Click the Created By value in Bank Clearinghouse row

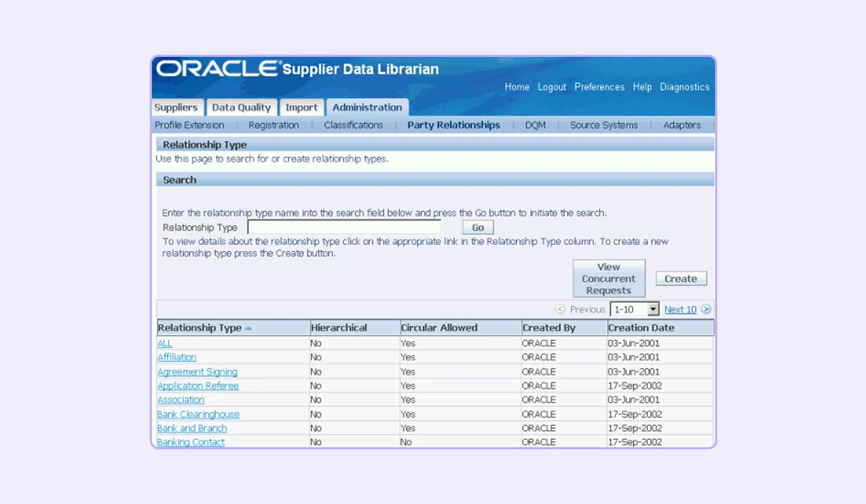[539, 414]
